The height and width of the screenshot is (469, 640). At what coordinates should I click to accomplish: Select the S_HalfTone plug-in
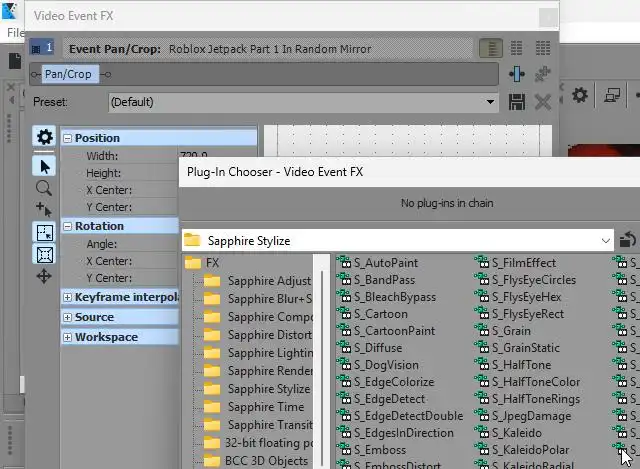point(513,365)
